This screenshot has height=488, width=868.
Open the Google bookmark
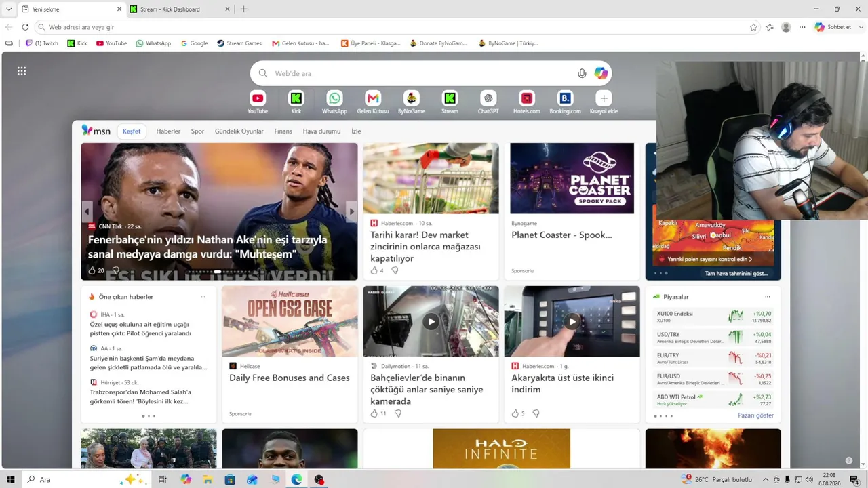[x=195, y=43]
